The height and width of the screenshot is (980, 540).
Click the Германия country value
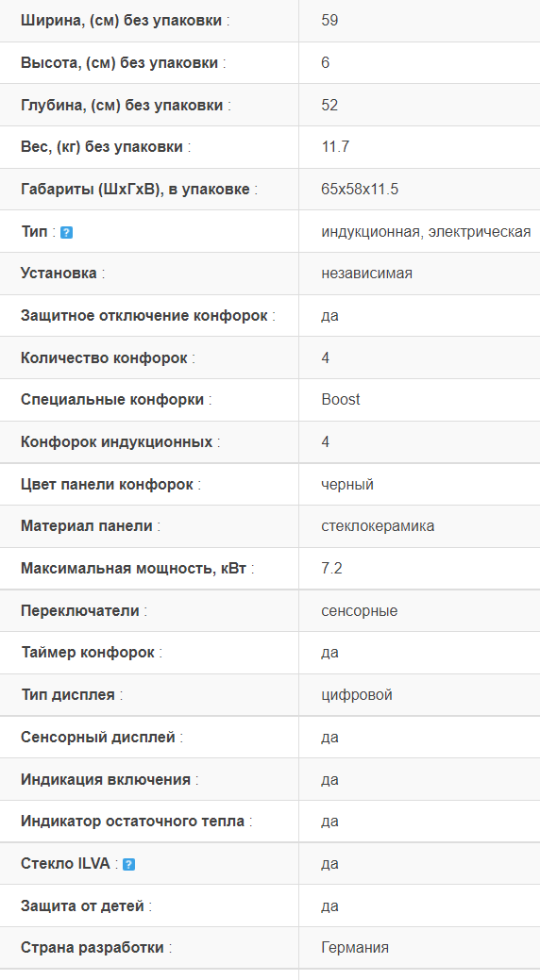coord(355,948)
